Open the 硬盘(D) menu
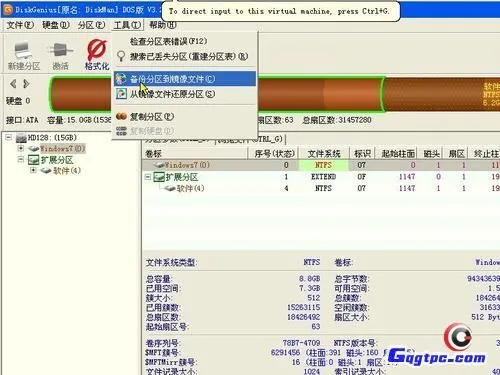The width and height of the screenshot is (500, 375). [56, 25]
